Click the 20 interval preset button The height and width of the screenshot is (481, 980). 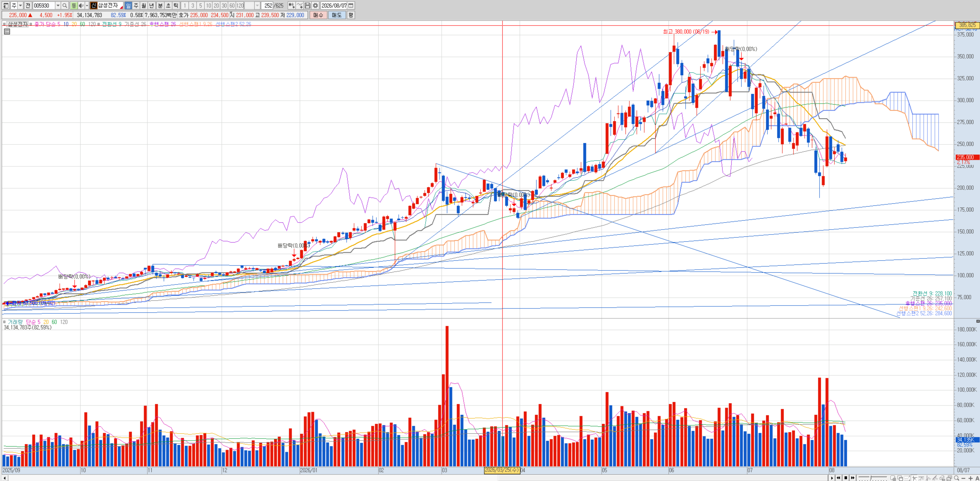click(x=216, y=5)
